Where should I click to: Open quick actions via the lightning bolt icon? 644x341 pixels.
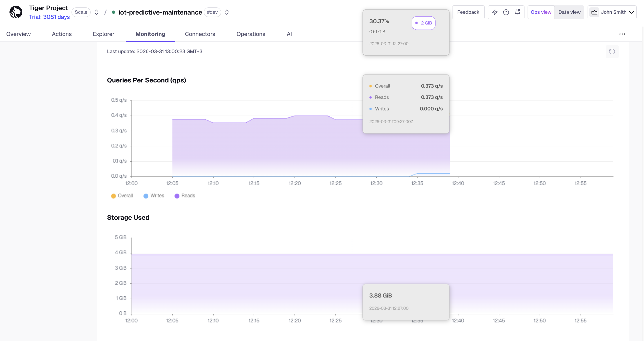[x=495, y=12]
